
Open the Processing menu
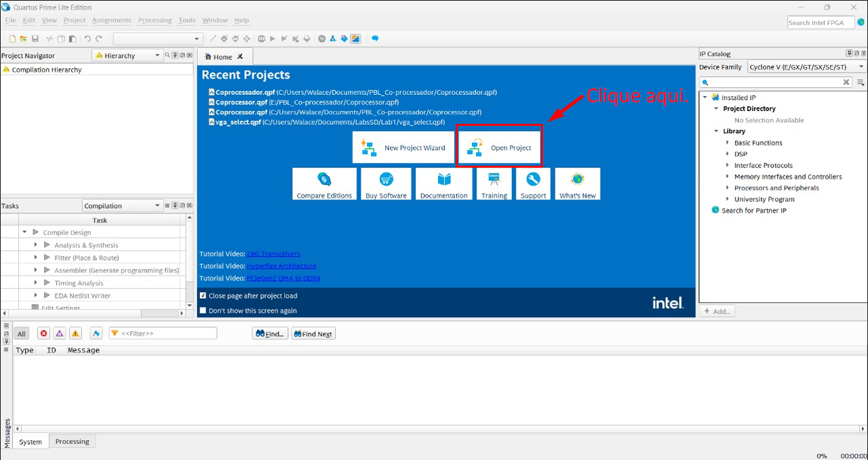tap(155, 20)
